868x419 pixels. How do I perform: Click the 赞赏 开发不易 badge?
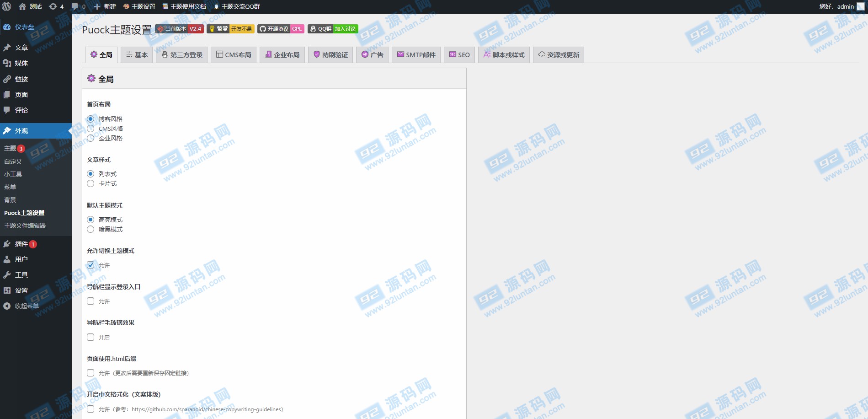(230, 29)
